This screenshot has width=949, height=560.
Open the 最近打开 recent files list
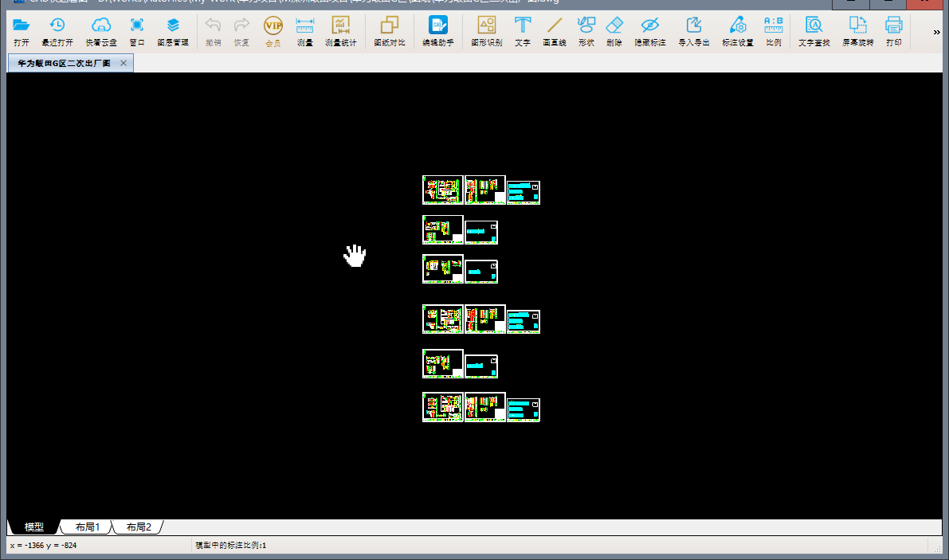pyautogui.click(x=57, y=31)
